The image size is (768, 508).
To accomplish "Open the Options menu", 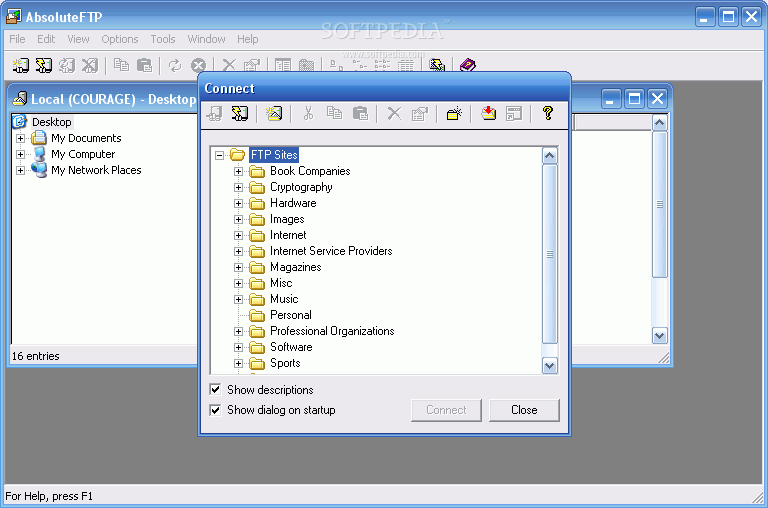I will pos(120,39).
